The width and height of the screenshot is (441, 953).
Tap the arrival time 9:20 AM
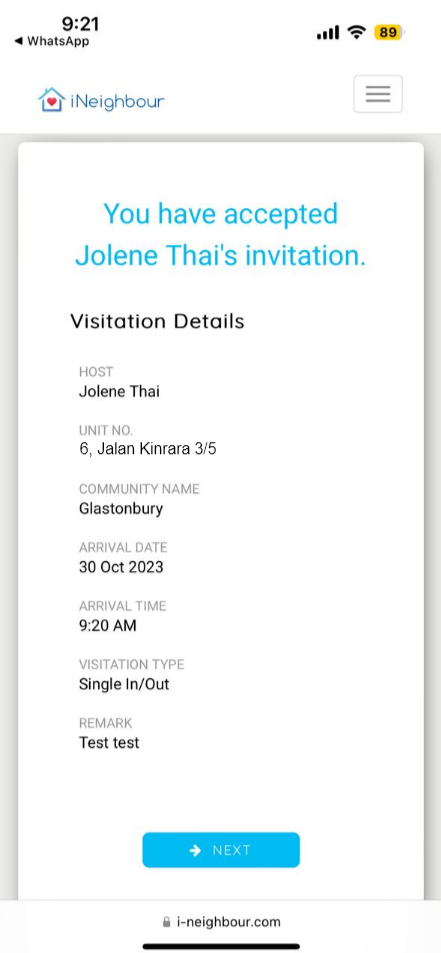tap(108, 625)
